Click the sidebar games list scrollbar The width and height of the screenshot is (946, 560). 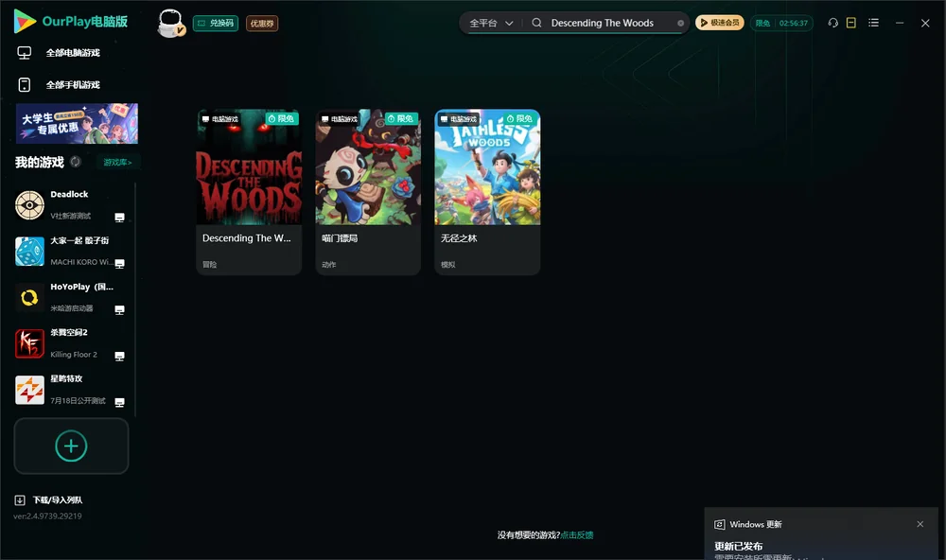pyautogui.click(x=135, y=299)
